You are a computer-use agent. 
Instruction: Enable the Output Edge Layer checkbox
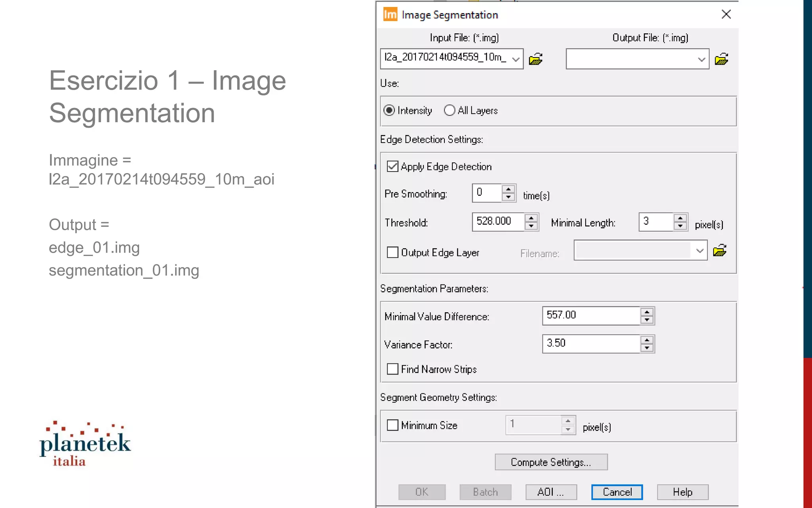[393, 252]
